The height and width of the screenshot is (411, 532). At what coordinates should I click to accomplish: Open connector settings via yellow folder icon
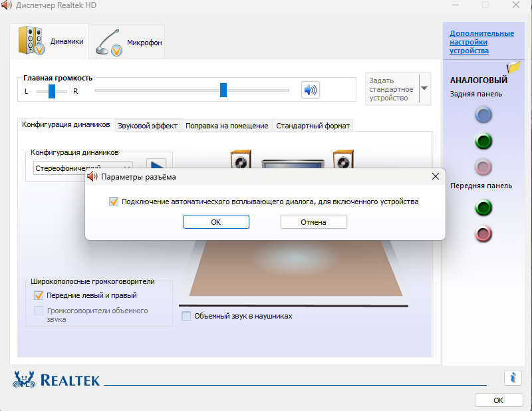pos(513,67)
